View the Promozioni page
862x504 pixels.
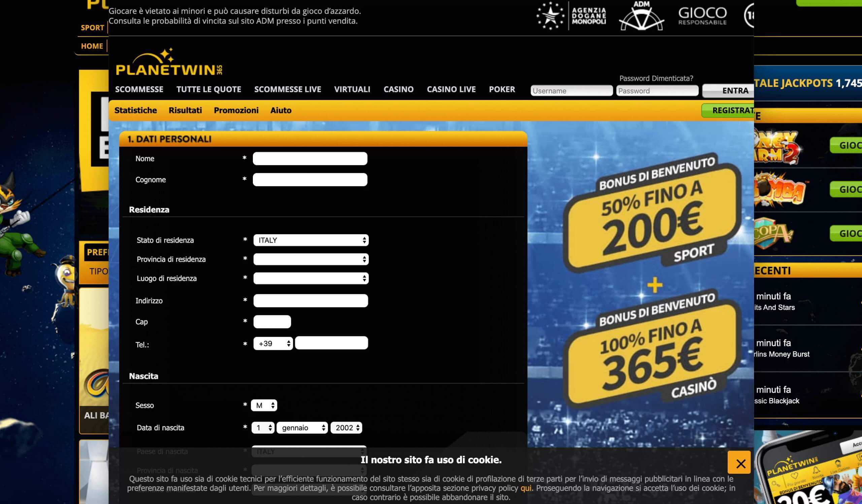(236, 110)
